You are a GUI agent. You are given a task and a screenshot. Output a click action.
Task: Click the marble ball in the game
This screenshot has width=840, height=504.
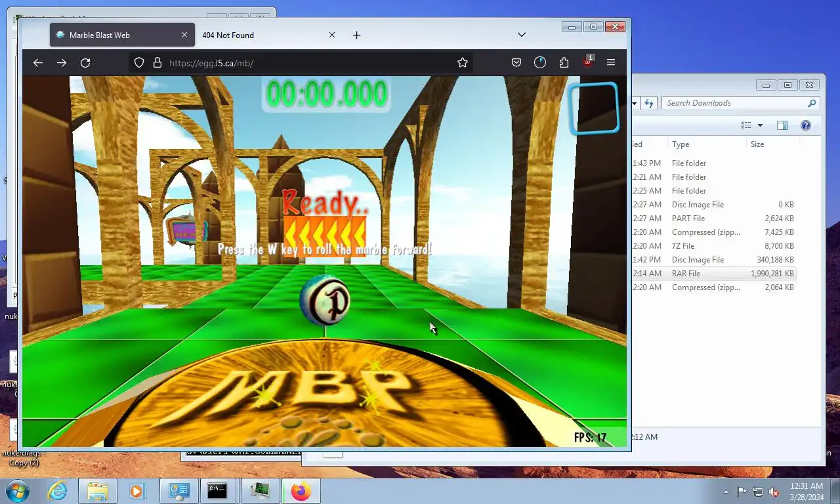[324, 301]
